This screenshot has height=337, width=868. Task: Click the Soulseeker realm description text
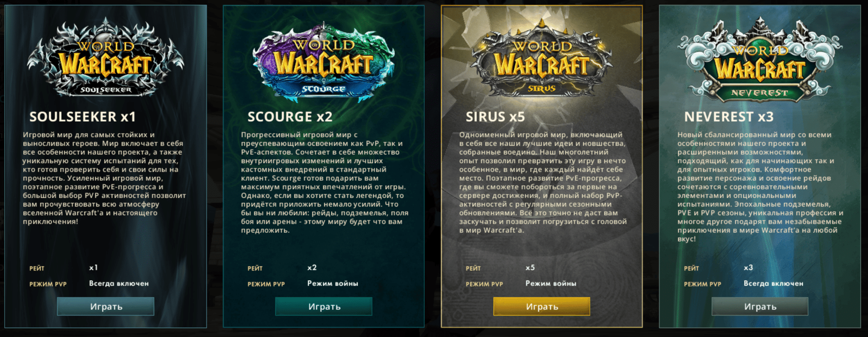click(104, 178)
